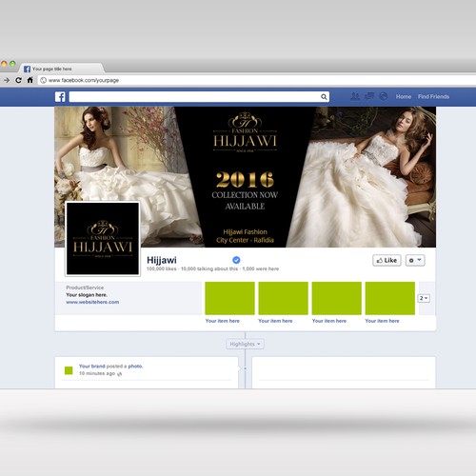Click the 'photo' link in the post

135,367
